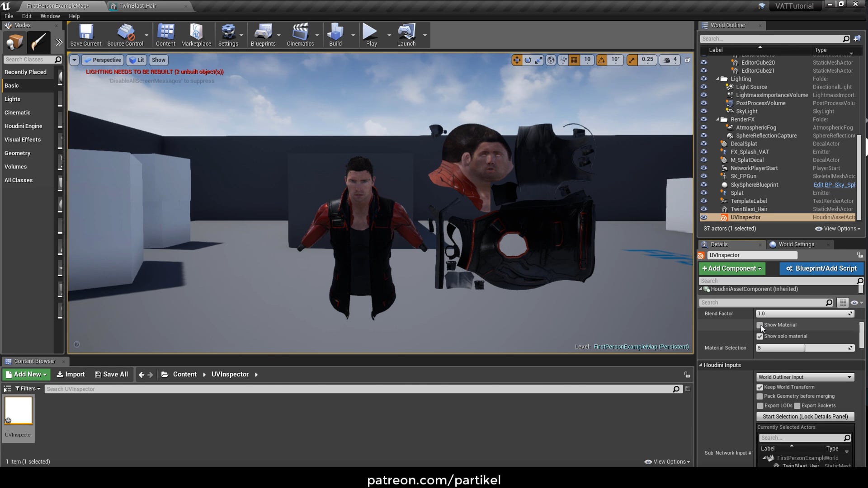868x488 pixels.
Task: Toggle rotation snapping angle icon
Action: point(601,60)
